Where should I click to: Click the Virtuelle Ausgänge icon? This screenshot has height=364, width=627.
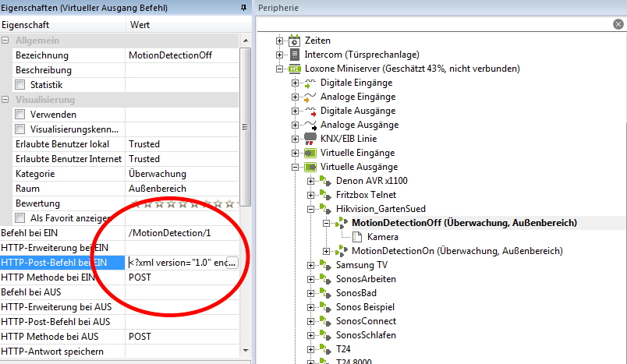click(x=310, y=167)
